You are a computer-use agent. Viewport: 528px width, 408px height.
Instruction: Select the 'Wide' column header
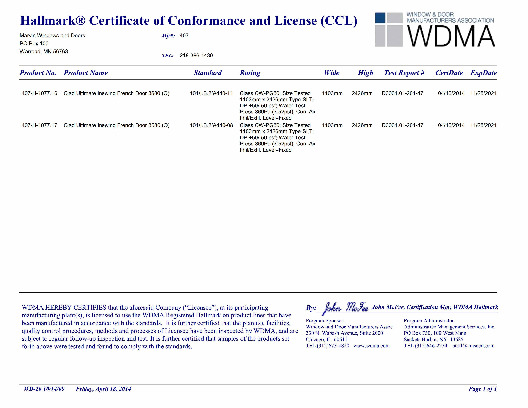[332, 73]
